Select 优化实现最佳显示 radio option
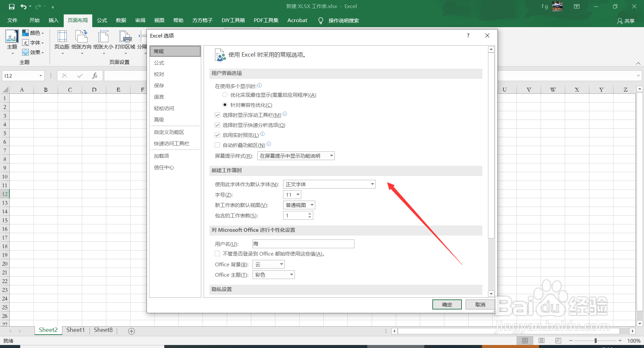This screenshot has height=348, width=644. [225, 95]
